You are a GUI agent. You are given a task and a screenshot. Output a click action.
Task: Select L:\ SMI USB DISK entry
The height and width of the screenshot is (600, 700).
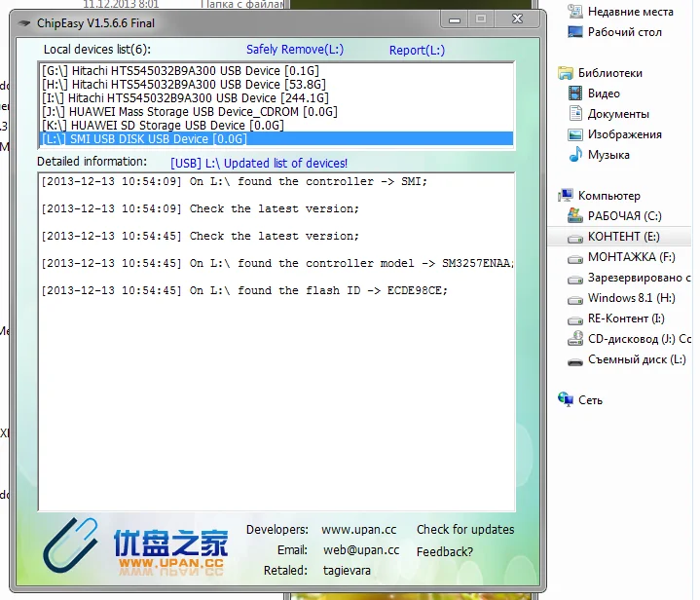coord(276,139)
